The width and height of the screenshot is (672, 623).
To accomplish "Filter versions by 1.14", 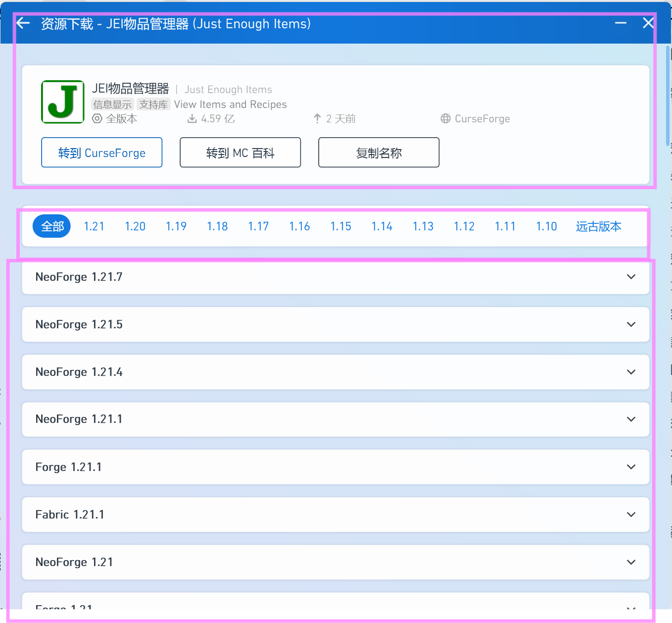I will 382,226.
